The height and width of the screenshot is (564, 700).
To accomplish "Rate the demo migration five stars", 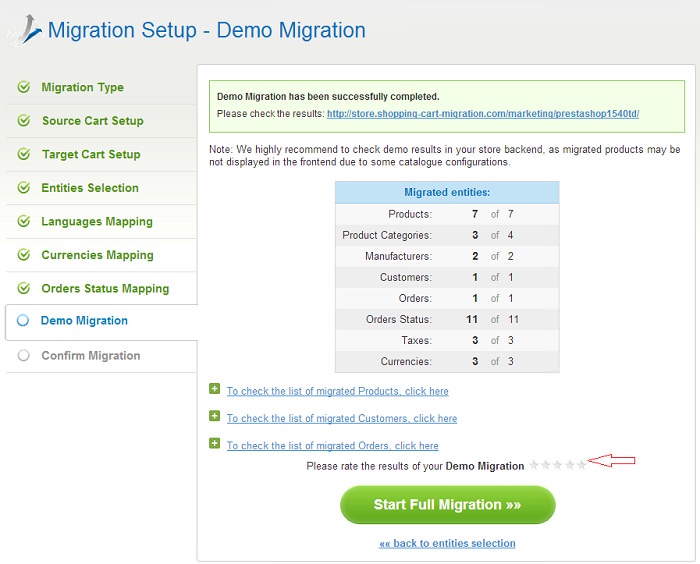I will 581,465.
